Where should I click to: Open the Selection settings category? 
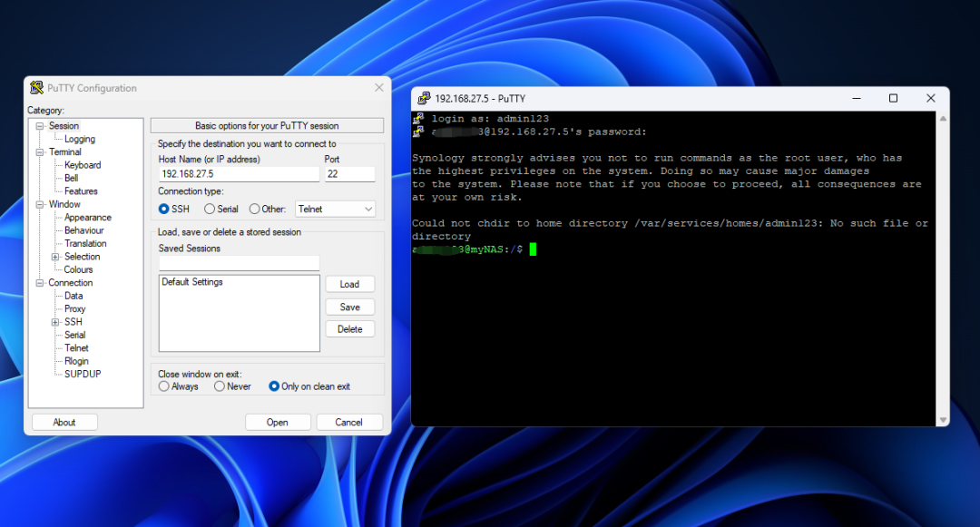click(82, 257)
